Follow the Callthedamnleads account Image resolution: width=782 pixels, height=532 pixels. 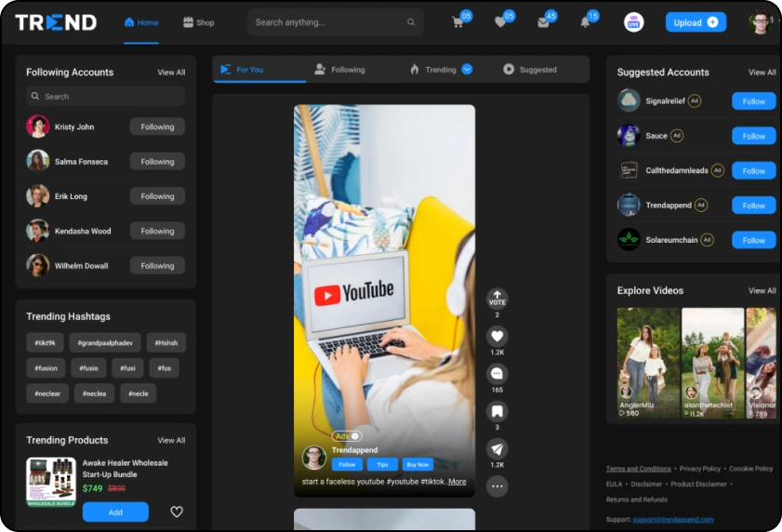click(x=753, y=171)
